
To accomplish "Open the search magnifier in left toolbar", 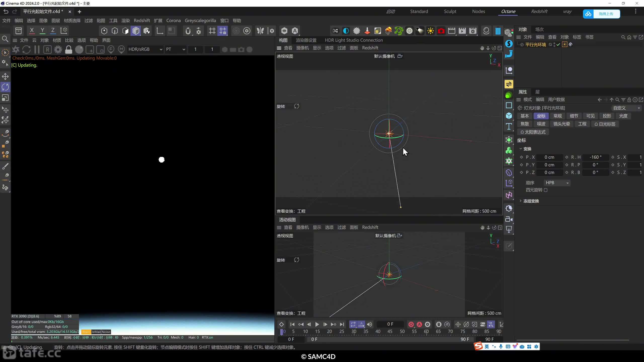I will [5, 39].
